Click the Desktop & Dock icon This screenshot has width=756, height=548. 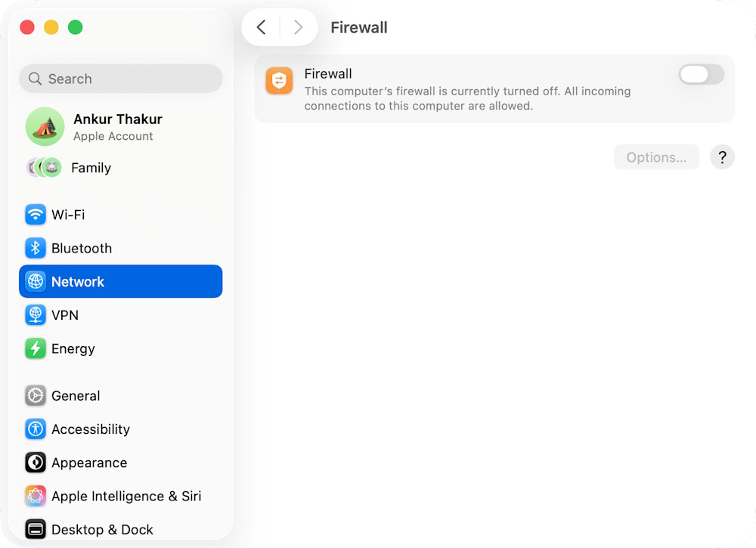pos(35,529)
